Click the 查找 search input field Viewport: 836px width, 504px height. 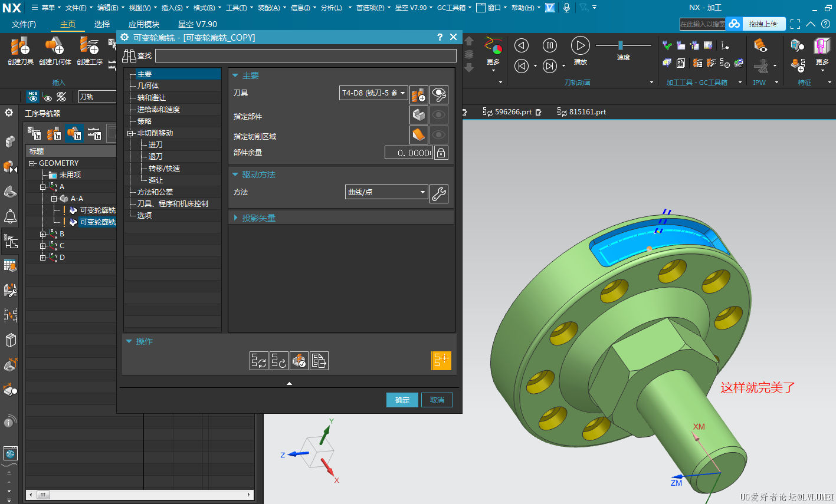[x=306, y=56]
